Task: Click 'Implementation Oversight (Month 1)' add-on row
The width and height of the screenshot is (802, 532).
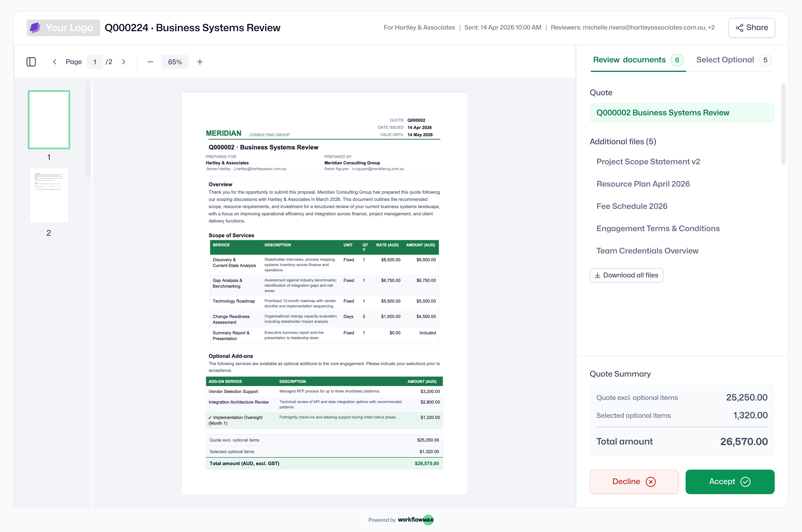Action: pos(324,420)
